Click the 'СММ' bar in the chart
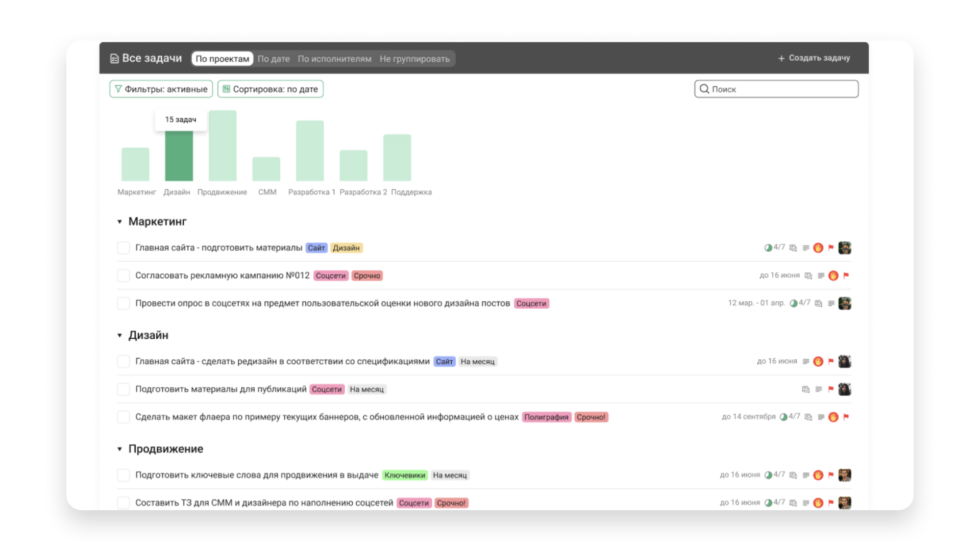Screen dimensions: 980x551 point(266,169)
